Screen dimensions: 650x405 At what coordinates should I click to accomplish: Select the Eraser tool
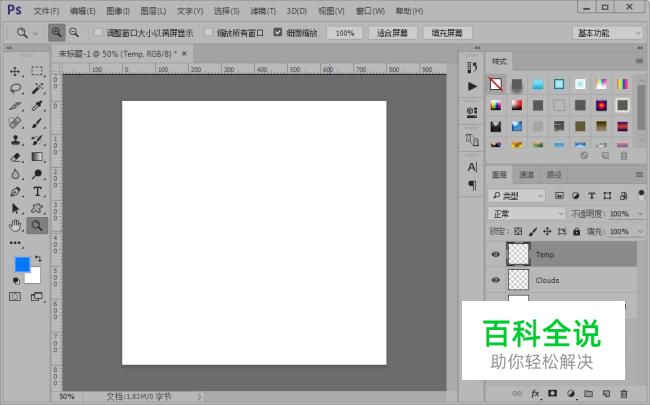(15, 157)
